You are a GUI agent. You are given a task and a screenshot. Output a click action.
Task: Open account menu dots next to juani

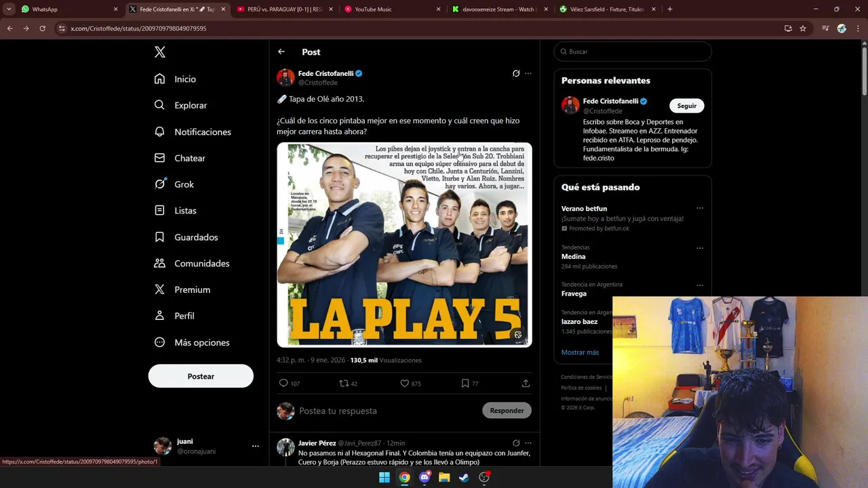pyautogui.click(x=256, y=446)
